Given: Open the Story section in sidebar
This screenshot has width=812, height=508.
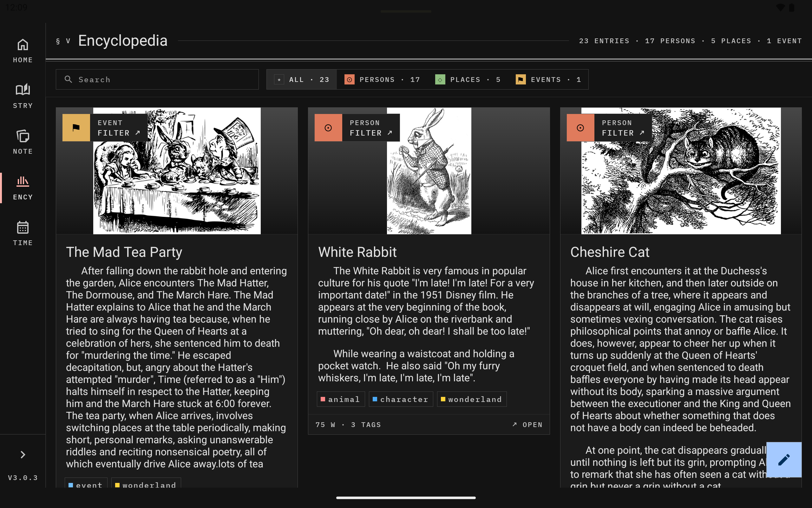Looking at the screenshot, I should [x=23, y=97].
